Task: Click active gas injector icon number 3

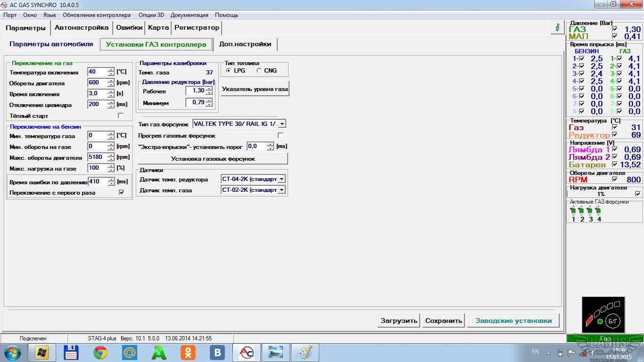Action: [590, 211]
